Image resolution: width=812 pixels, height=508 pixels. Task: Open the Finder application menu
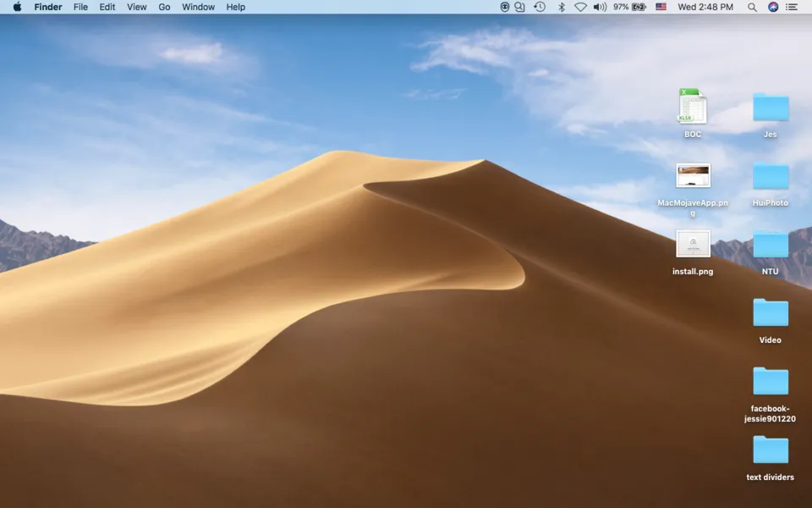[x=48, y=7]
